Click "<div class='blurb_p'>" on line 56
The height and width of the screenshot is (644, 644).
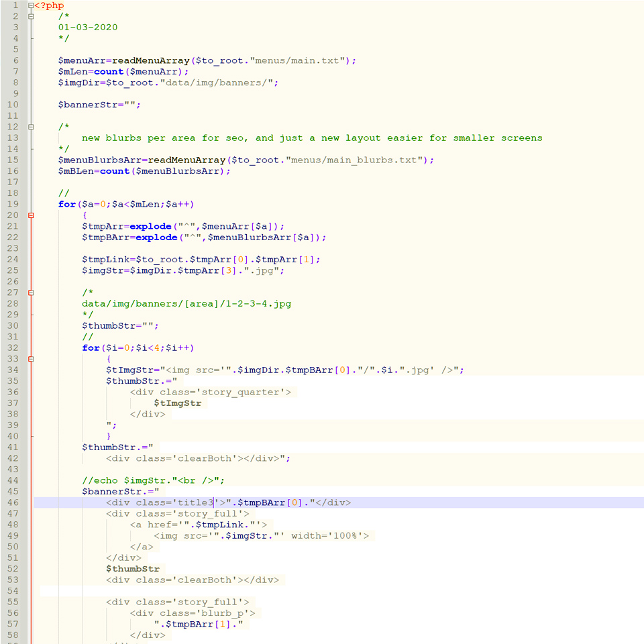[x=193, y=613]
